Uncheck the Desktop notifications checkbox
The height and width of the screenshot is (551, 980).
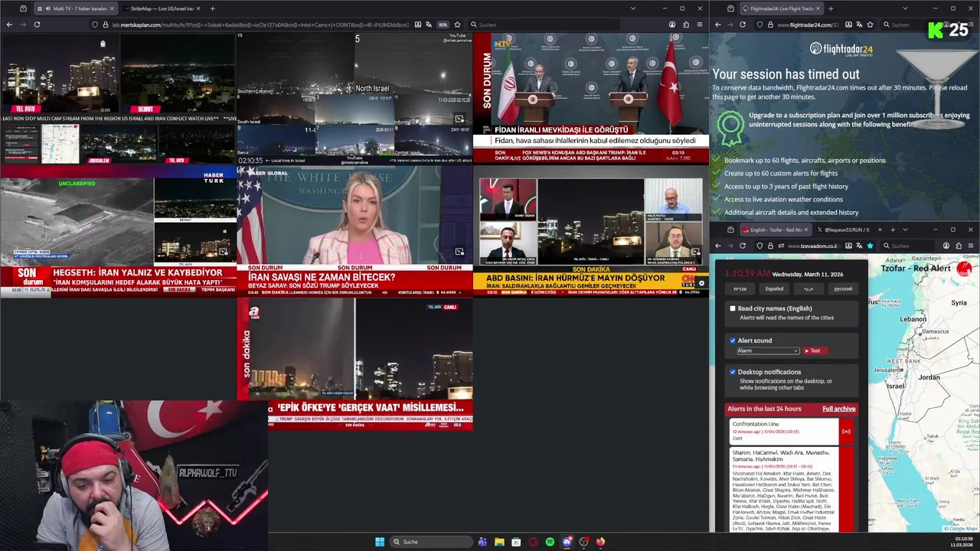click(733, 372)
